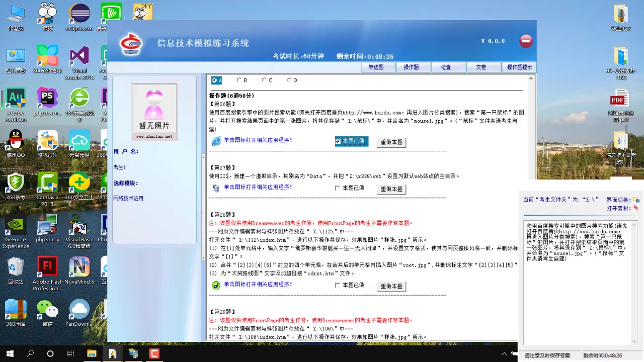Open 360安全浏览器 desktop icon

click(79, 106)
